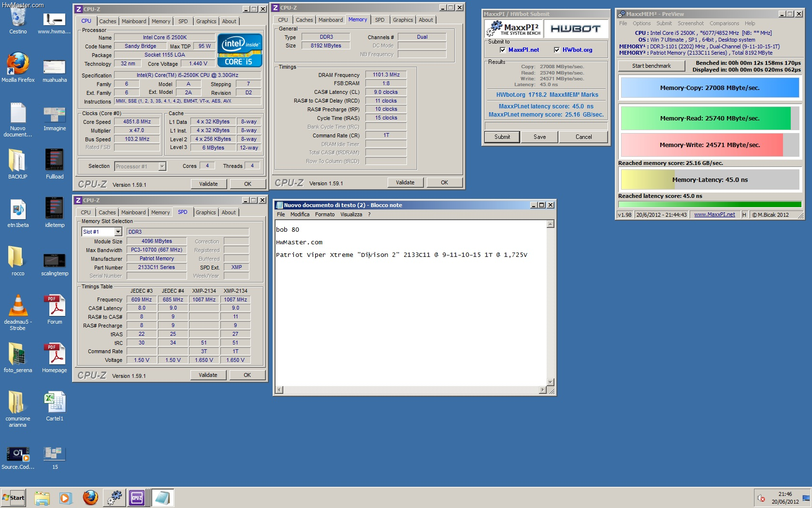Open the Source.Cod... desktop icon

point(18,457)
